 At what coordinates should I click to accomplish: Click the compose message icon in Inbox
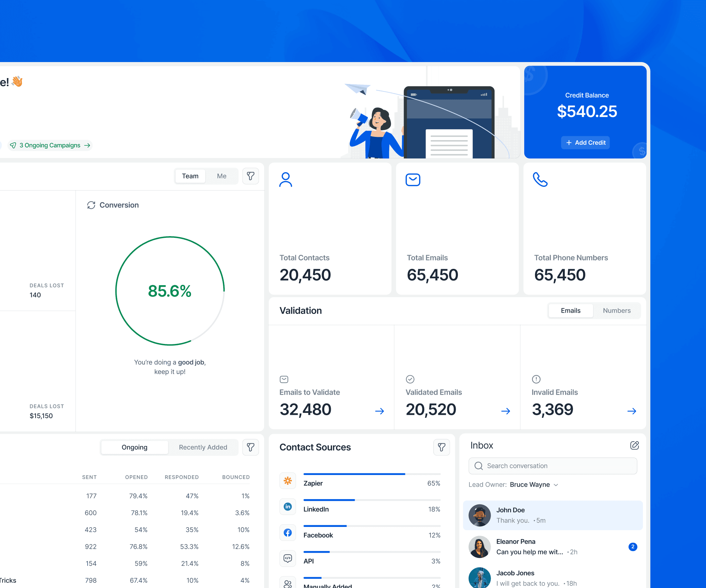(634, 446)
